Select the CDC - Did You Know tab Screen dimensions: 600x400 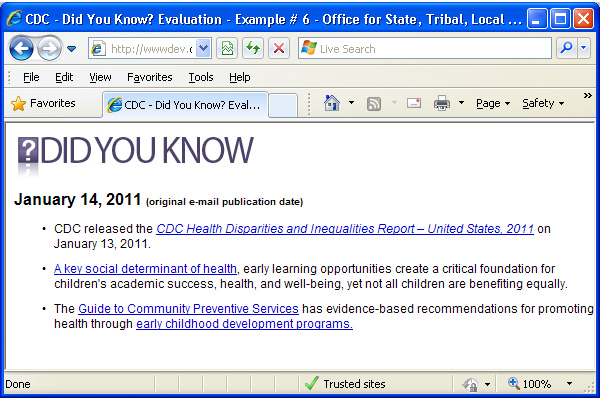coord(185,104)
